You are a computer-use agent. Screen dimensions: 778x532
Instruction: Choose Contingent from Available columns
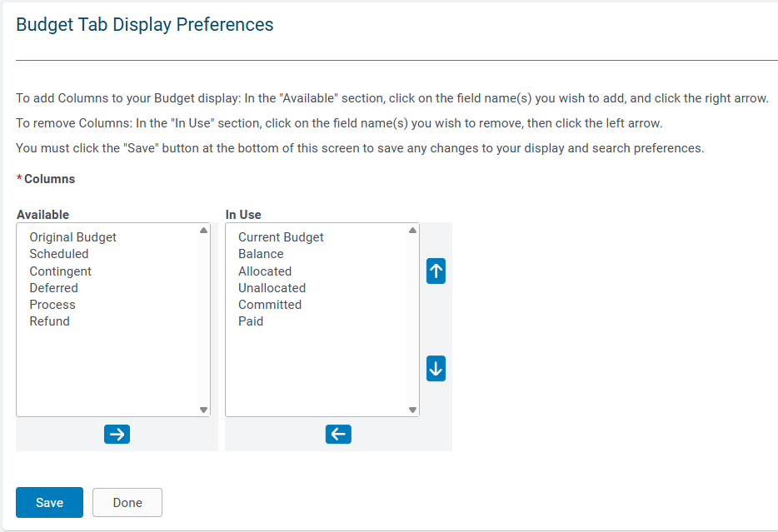click(60, 271)
